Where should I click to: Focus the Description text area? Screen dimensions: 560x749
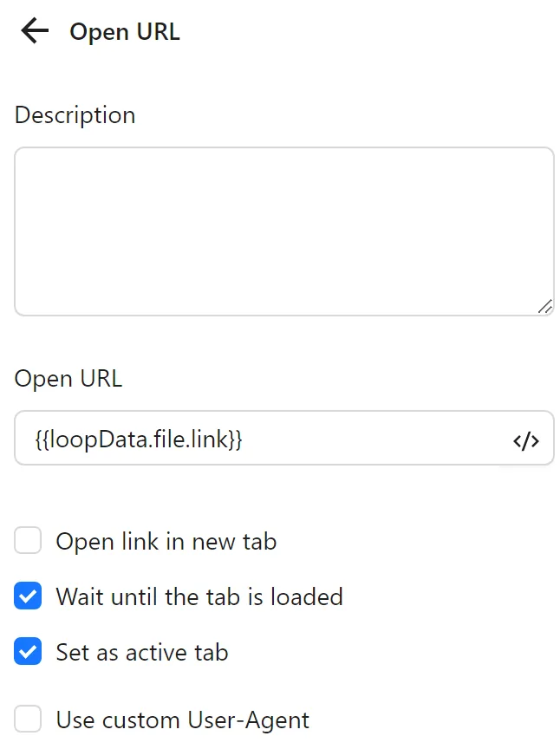284,230
